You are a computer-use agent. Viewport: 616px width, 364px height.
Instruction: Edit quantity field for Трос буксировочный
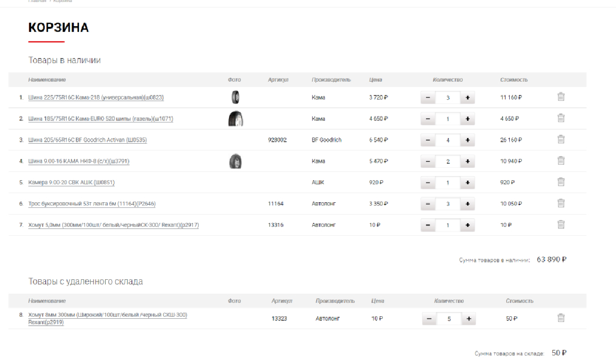pos(448,204)
